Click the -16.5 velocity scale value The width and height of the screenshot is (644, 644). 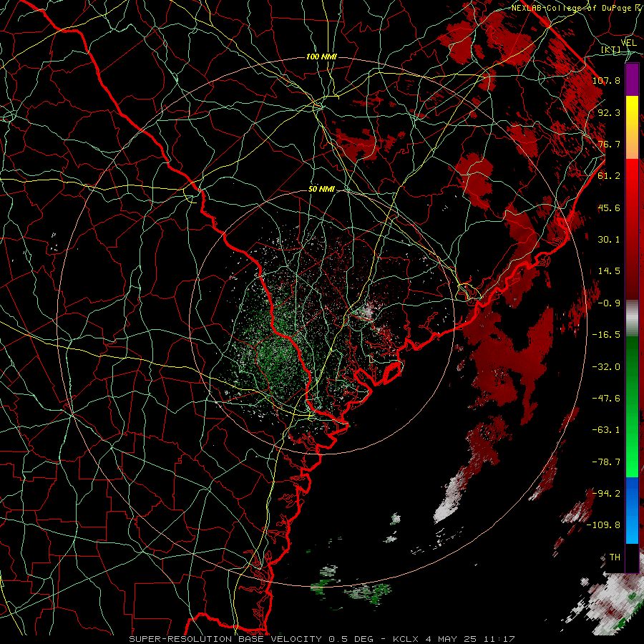click(606, 335)
